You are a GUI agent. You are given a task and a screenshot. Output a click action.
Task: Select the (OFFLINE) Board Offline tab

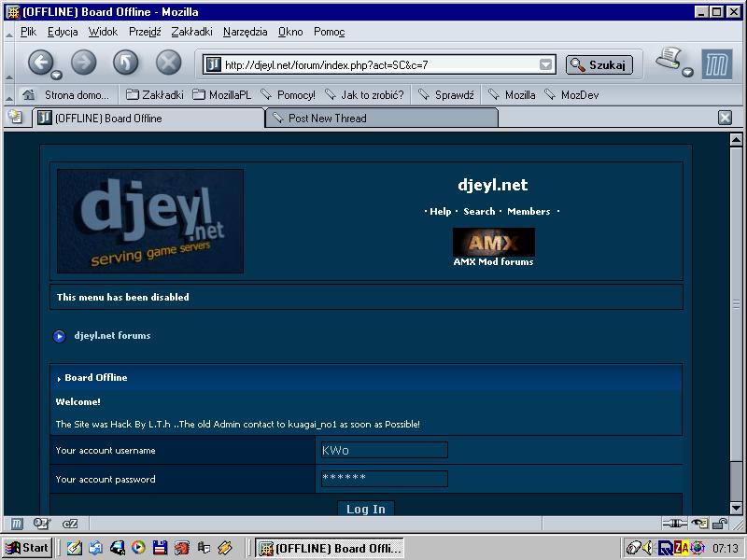click(148, 119)
